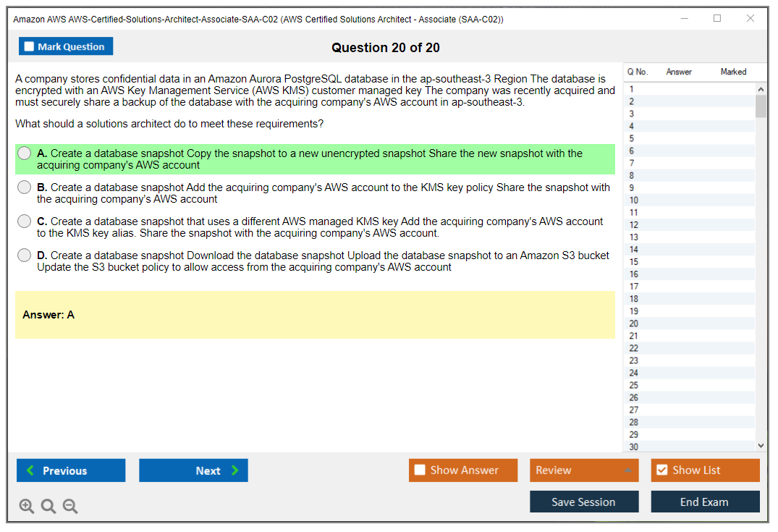Select option D about S3 bucket upload
Screen dimensions: 778x532
pos(25,256)
